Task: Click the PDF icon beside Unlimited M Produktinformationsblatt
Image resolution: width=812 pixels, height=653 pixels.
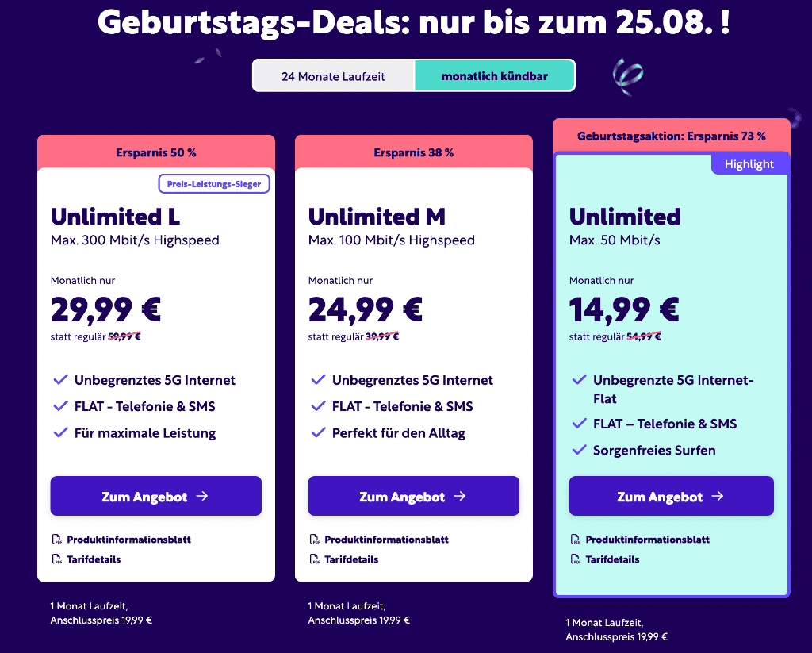Action: coord(314,540)
